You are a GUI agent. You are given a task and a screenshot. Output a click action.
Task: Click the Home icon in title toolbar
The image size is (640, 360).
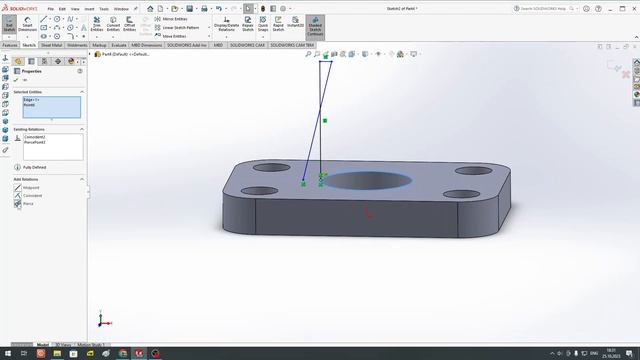150,9
